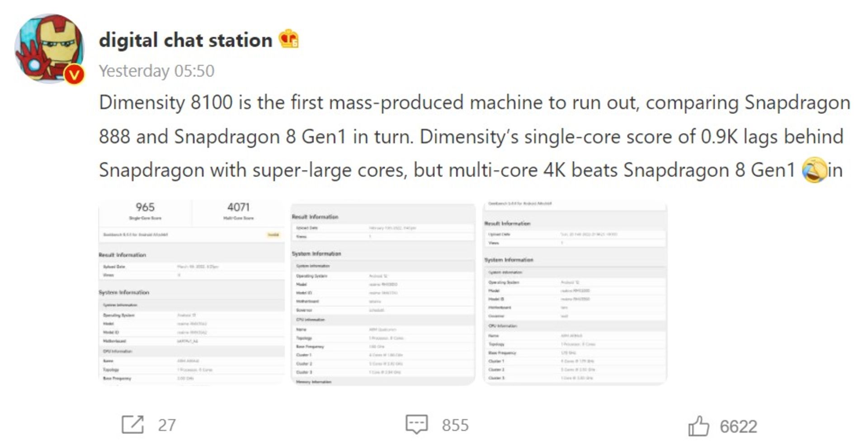Click "Dimensity 8100" at the post's start

point(165,103)
